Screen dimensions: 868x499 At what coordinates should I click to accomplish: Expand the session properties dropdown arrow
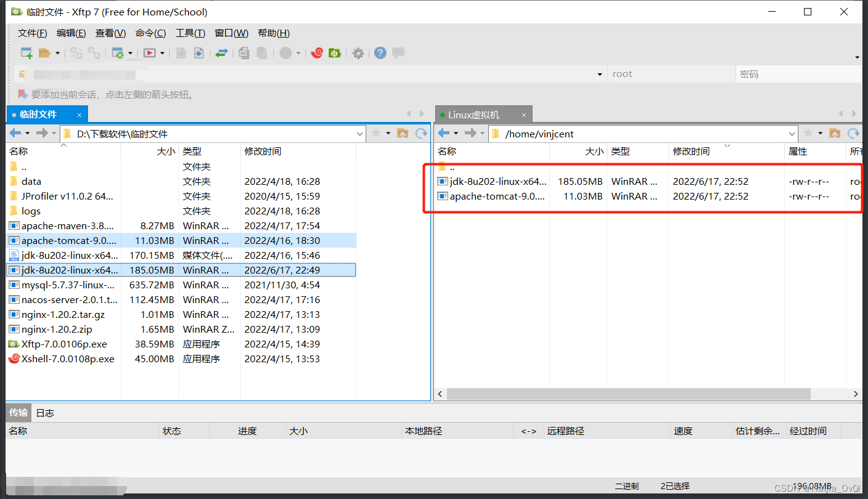(x=131, y=54)
